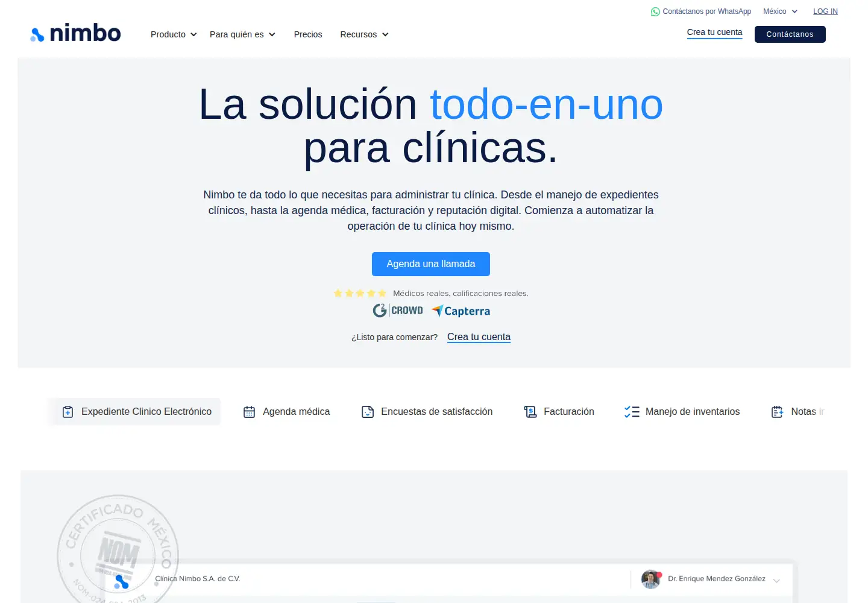Open the Precios page
Image resolution: width=868 pixels, height=603 pixels.
308,34
